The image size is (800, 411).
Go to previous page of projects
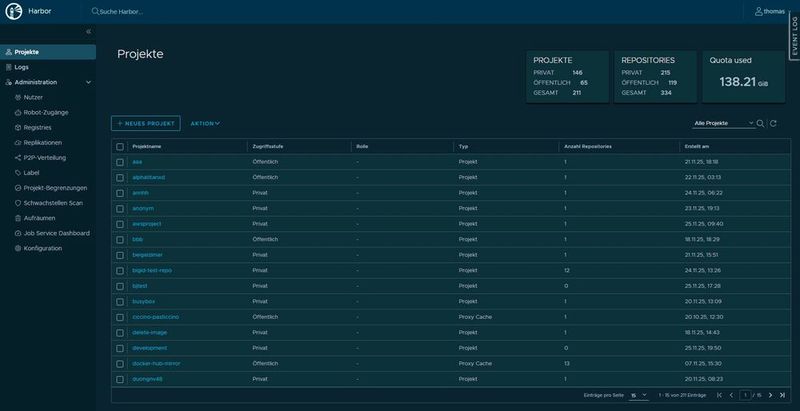point(731,395)
